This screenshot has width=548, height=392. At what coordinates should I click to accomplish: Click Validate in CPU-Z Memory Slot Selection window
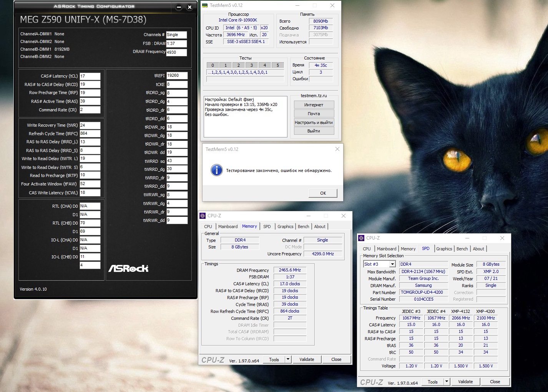465,382
